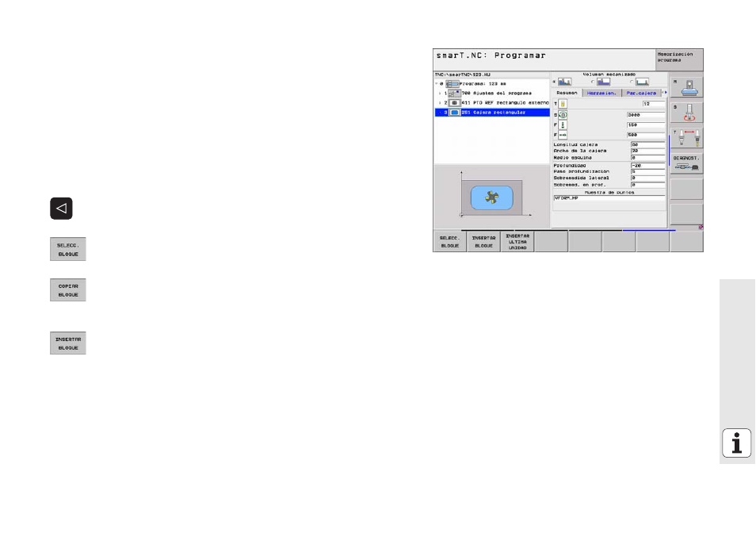Click the small icon at bottom-right corner of side softkeys
The width and height of the screenshot is (756, 533).
click(701, 227)
